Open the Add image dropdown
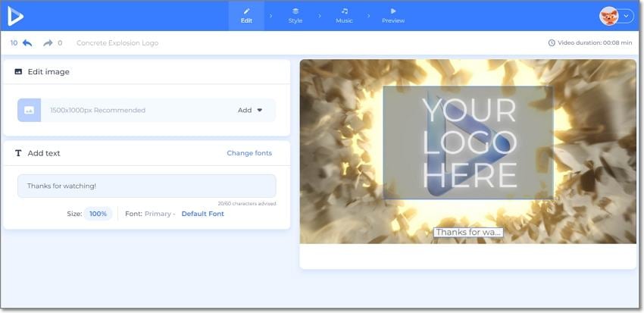Image resolution: width=644 pixels, height=313 pixels. tap(250, 110)
